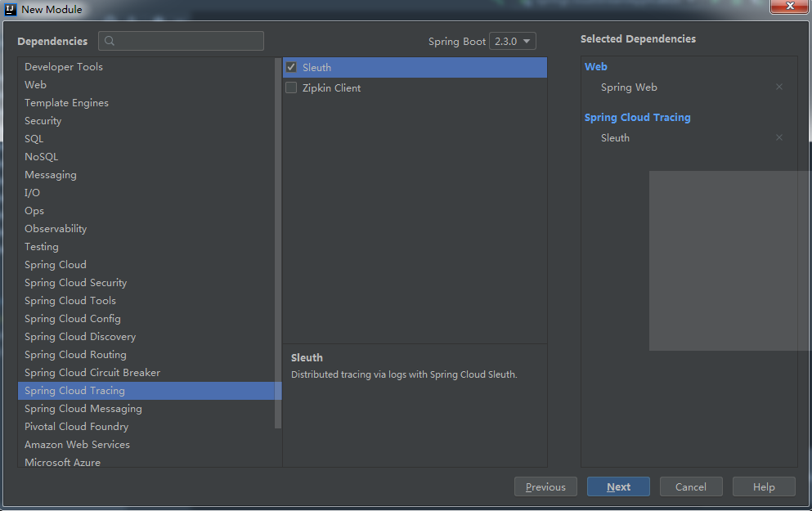The height and width of the screenshot is (511, 812).
Task: Select the Microsoft Azure category
Action: click(x=146, y=462)
